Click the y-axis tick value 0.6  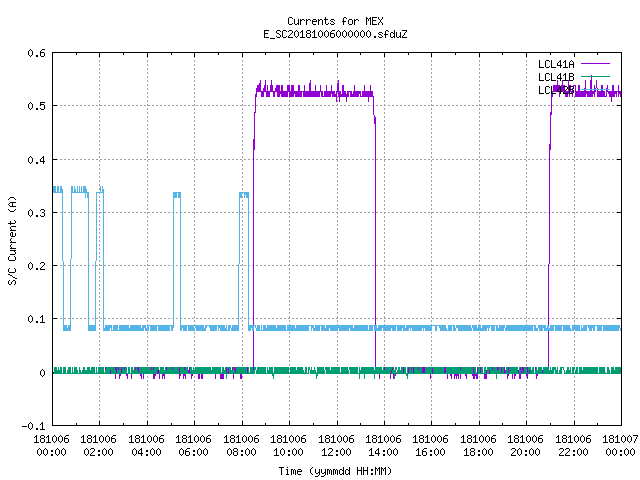point(36,53)
